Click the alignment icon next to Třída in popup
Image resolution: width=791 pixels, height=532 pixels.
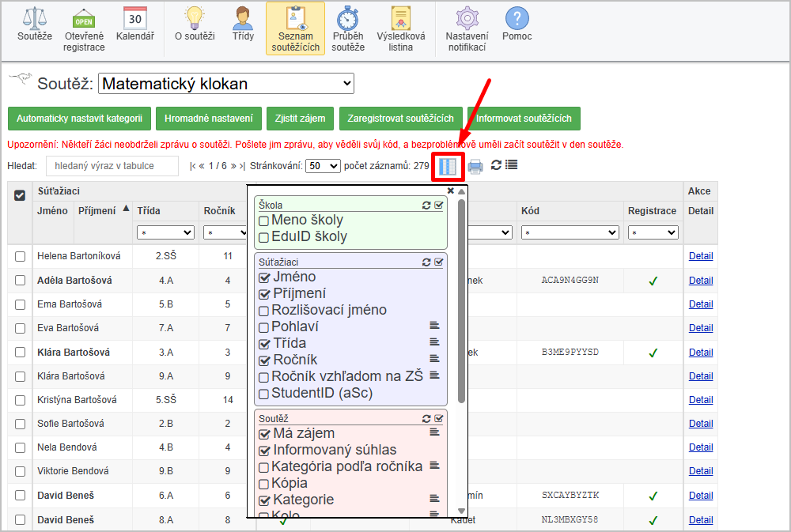click(434, 342)
